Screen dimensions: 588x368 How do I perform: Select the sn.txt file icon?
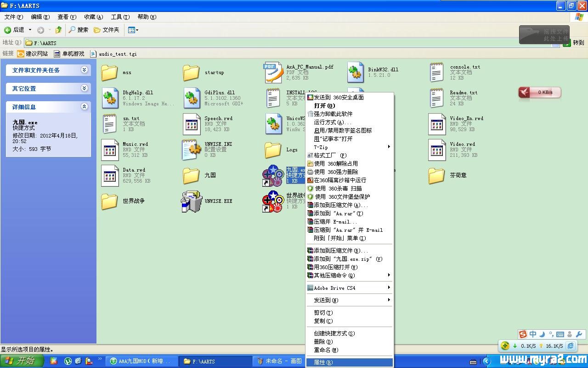pos(109,124)
